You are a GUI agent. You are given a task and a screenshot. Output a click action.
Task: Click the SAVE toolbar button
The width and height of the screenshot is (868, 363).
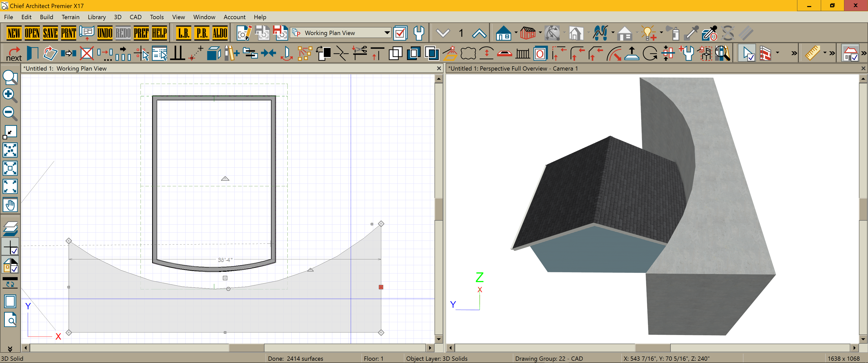[x=50, y=33]
